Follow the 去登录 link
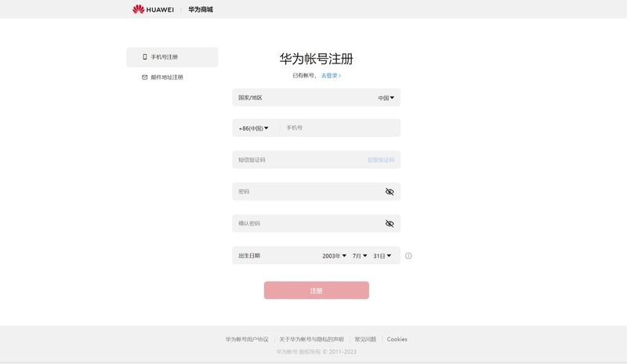The image size is (627, 364). point(331,75)
